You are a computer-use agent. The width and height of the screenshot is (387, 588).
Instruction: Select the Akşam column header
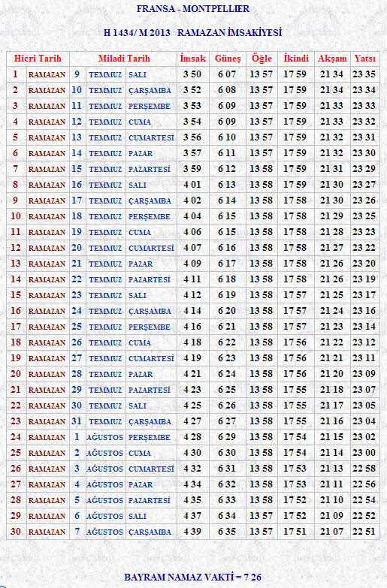coord(332,59)
